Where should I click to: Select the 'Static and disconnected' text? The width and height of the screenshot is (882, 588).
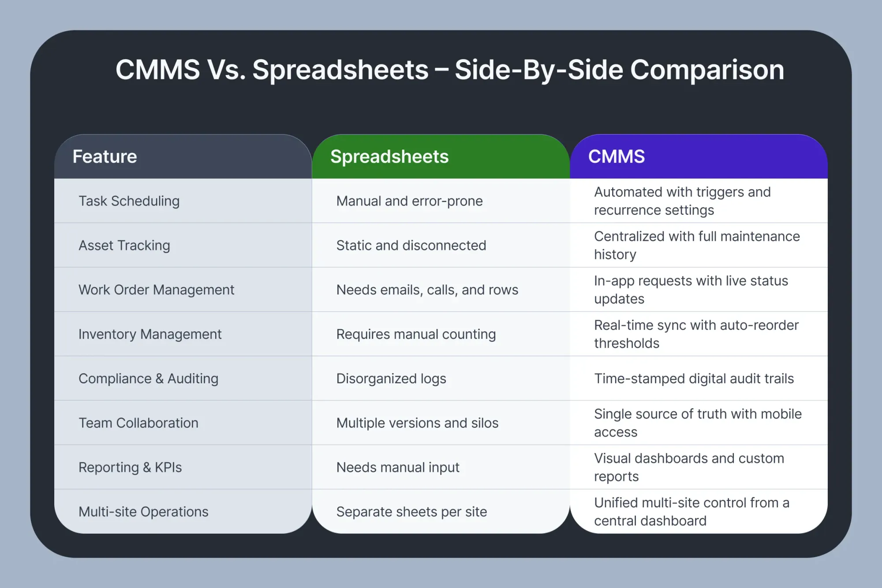click(411, 245)
